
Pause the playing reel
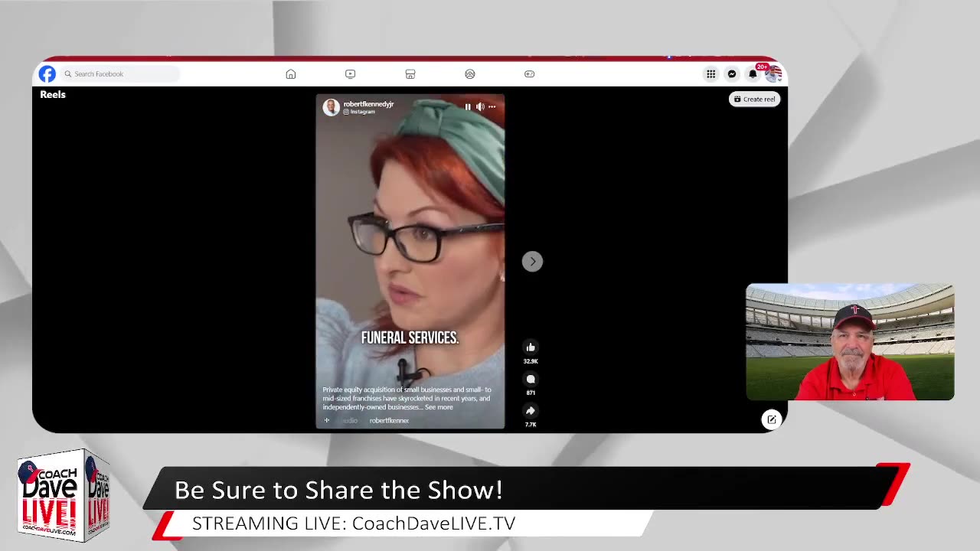coord(468,107)
